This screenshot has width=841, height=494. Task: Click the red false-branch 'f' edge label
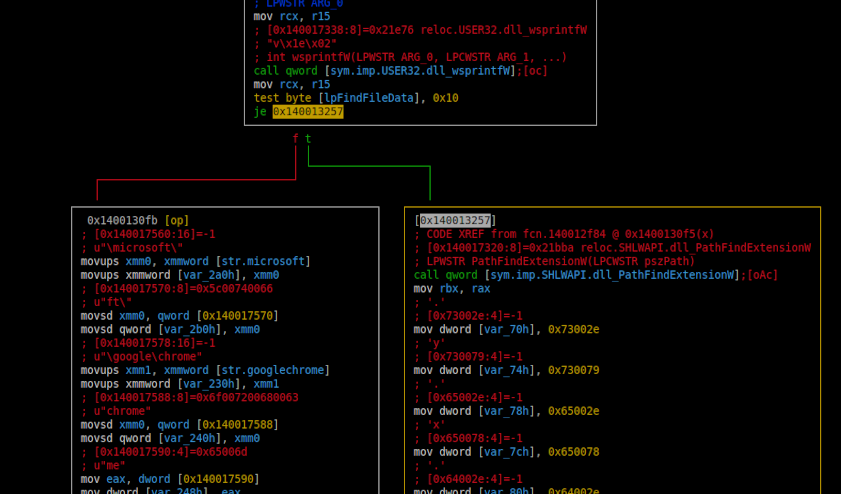[295, 139]
